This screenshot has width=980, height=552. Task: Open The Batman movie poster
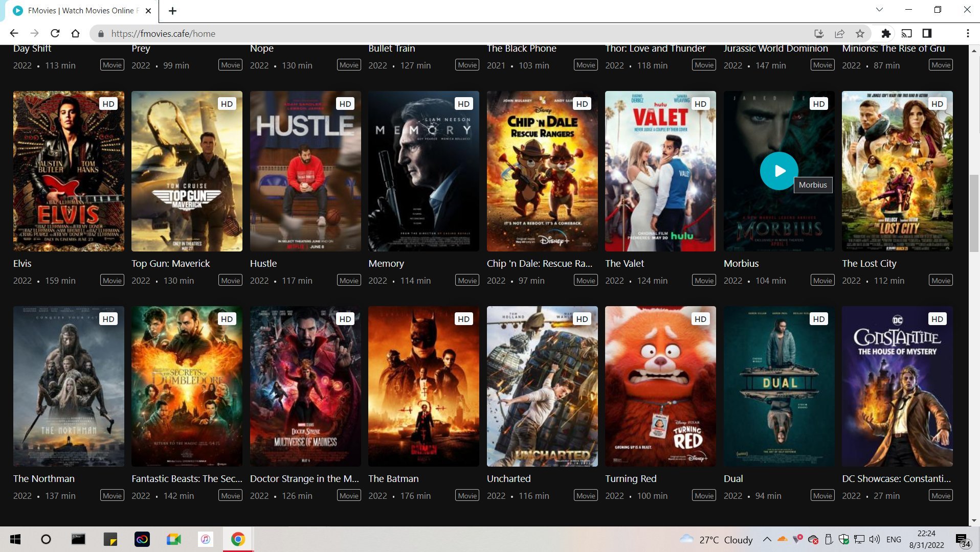tap(424, 386)
